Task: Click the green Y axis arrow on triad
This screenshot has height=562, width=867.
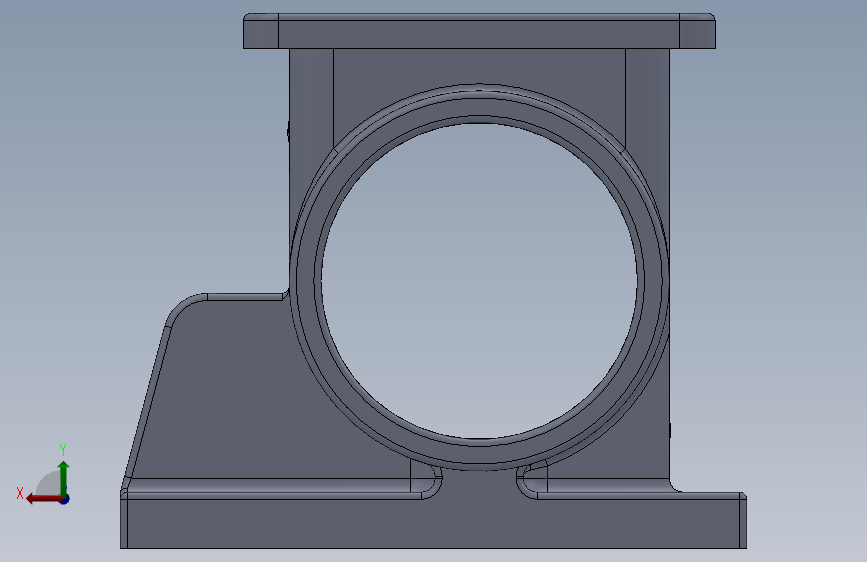Action: (64, 478)
